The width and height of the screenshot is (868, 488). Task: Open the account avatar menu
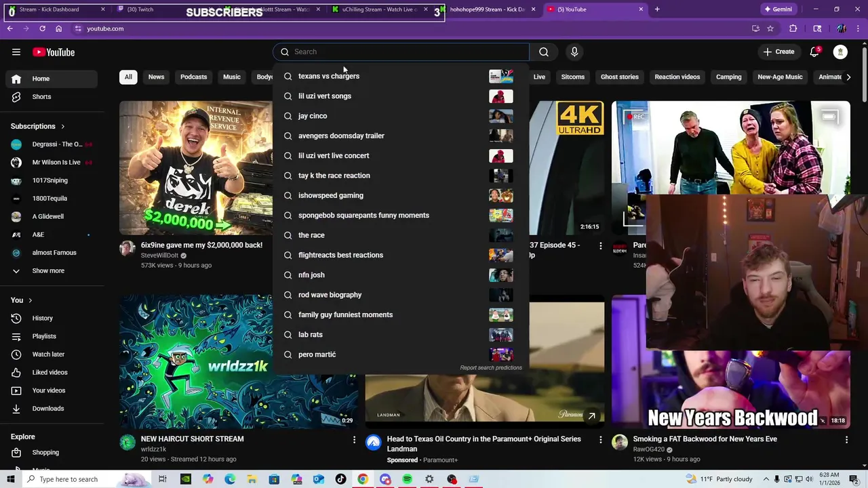840,52
